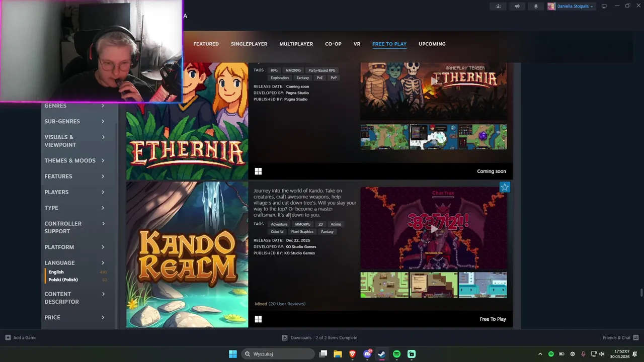644x362 pixels.
Task: Expand the PLAYERS filter
Action: [x=74, y=192]
